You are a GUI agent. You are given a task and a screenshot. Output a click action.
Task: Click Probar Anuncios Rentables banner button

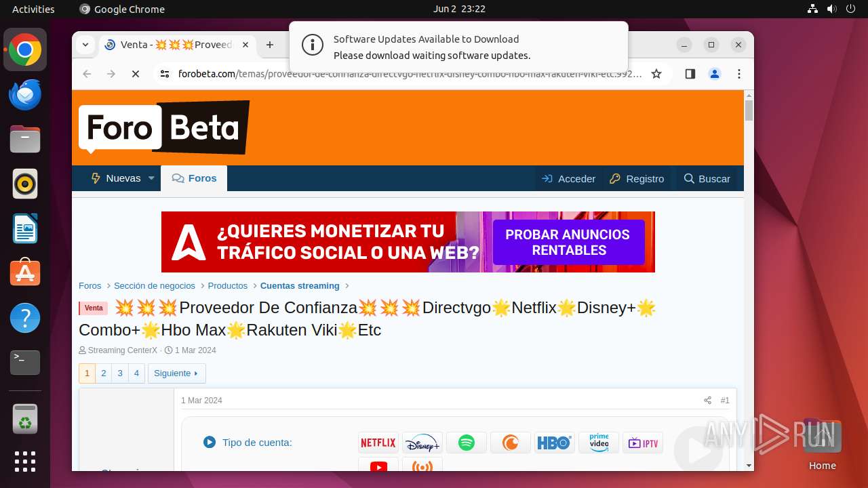tap(568, 242)
